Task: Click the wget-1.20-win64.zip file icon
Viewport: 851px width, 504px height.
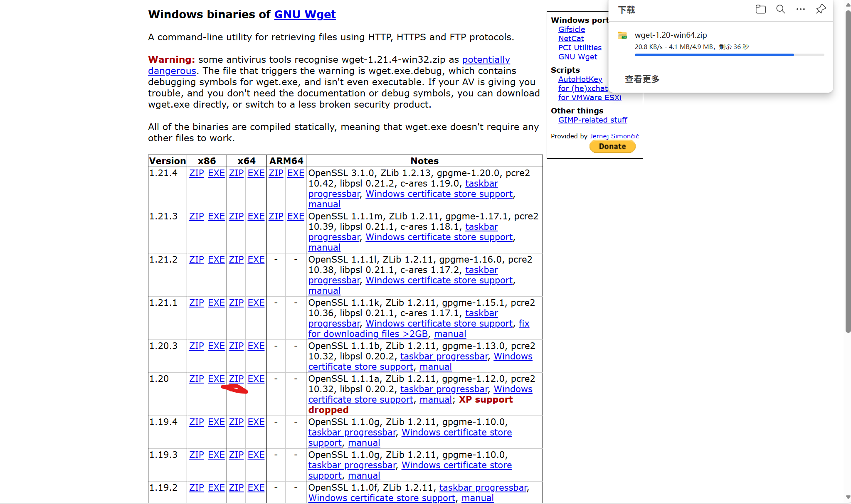Action: [x=622, y=36]
